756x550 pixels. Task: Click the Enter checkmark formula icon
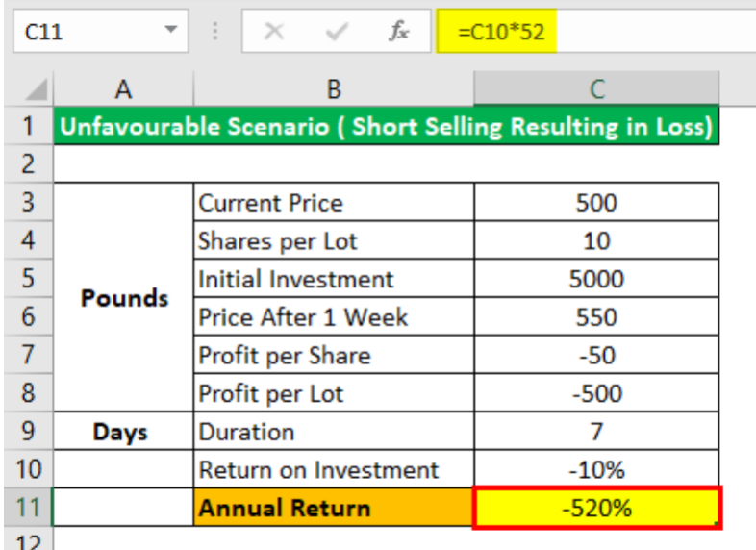point(336,32)
